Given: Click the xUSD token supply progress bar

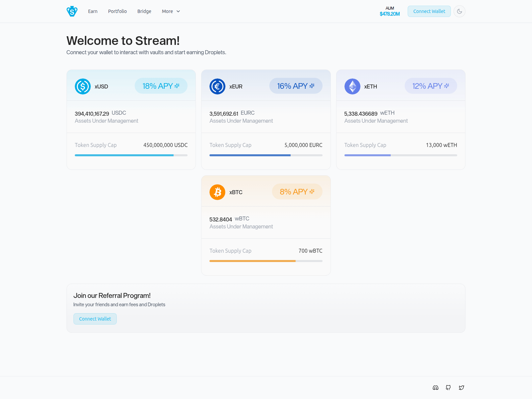Looking at the screenshot, I should pyautogui.click(x=131, y=155).
